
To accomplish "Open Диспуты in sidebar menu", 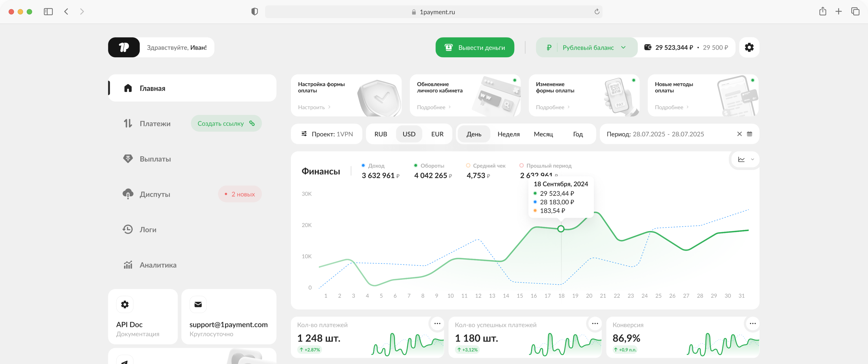I will click(x=155, y=194).
